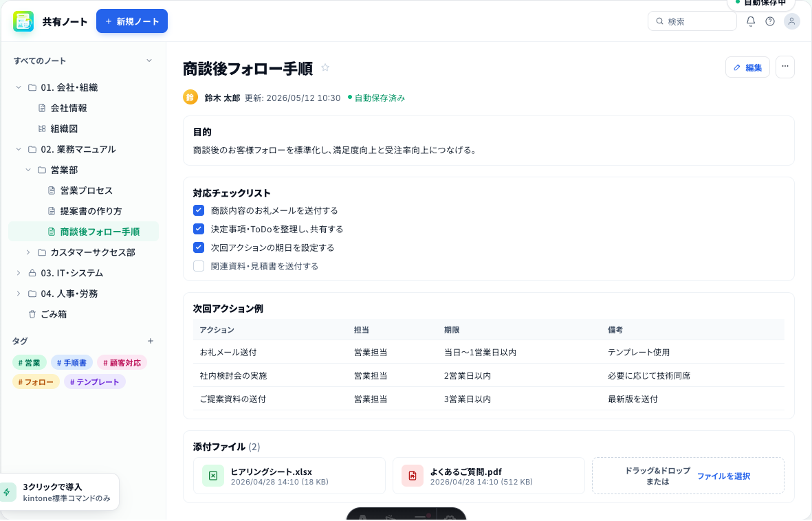Create a note with 新規ノート button
The width and height of the screenshot is (812, 521).
pos(132,21)
